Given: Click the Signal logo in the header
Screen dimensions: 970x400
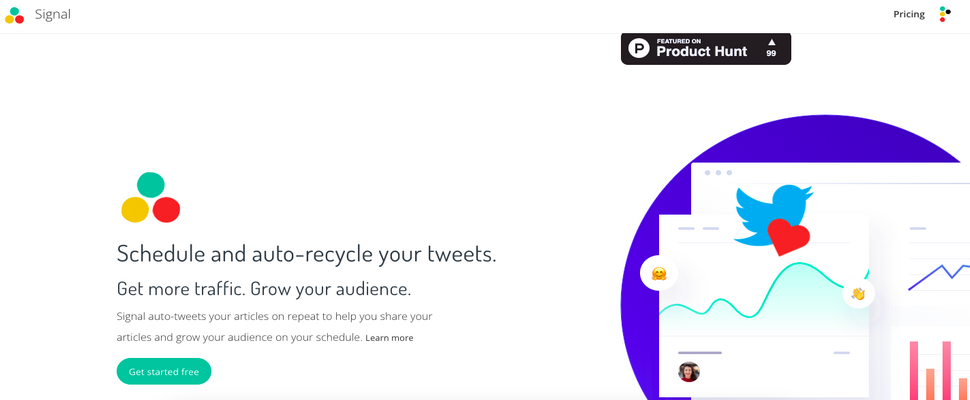Looking at the screenshot, I should [x=14, y=15].
